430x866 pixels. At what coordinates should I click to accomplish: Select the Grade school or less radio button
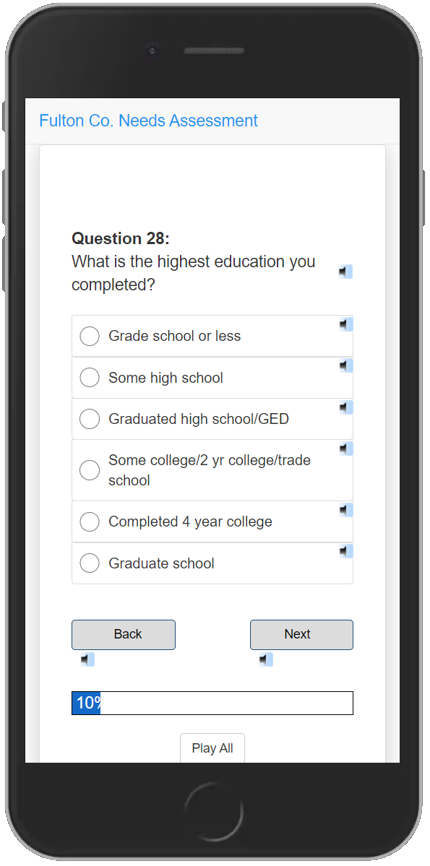click(89, 336)
